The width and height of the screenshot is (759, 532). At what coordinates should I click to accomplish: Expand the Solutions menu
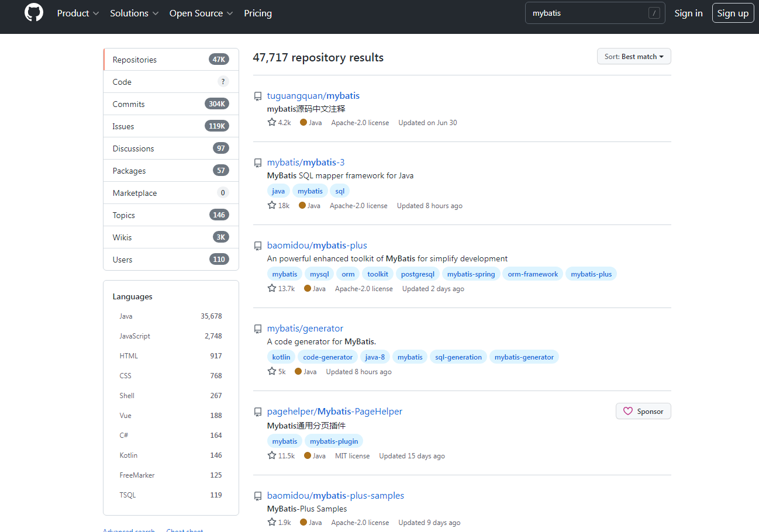[134, 13]
